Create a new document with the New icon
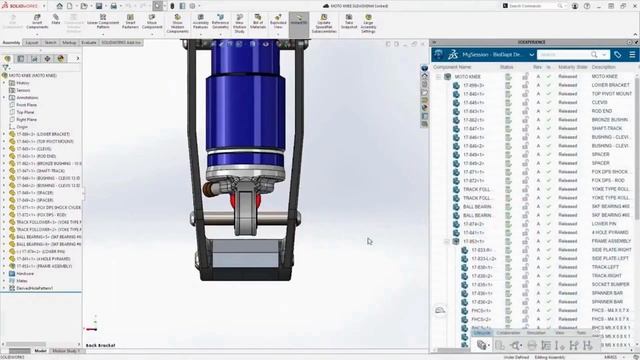The height and width of the screenshot is (360, 640). pos(70,6)
